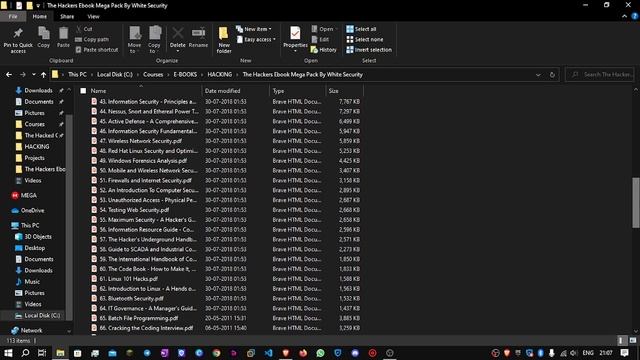Screen dimensions: 640x360
Task: Click Select none in ribbon
Action: click(365, 40)
